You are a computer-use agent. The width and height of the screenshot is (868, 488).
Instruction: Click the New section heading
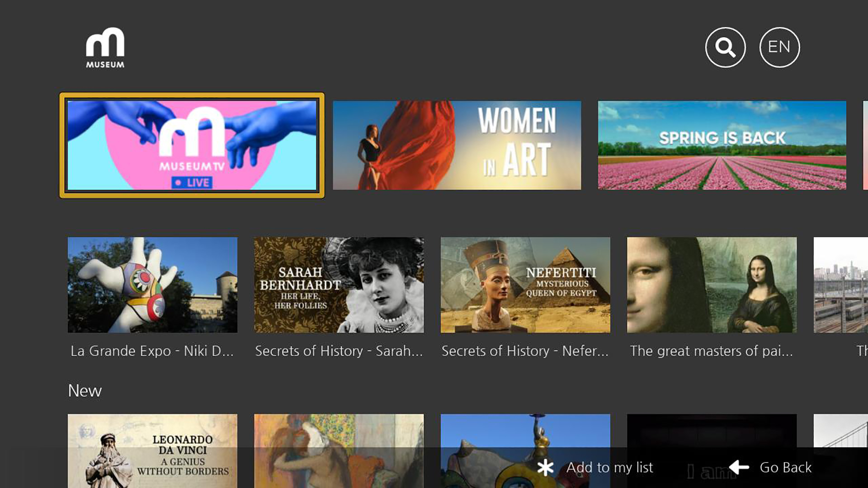[85, 390]
